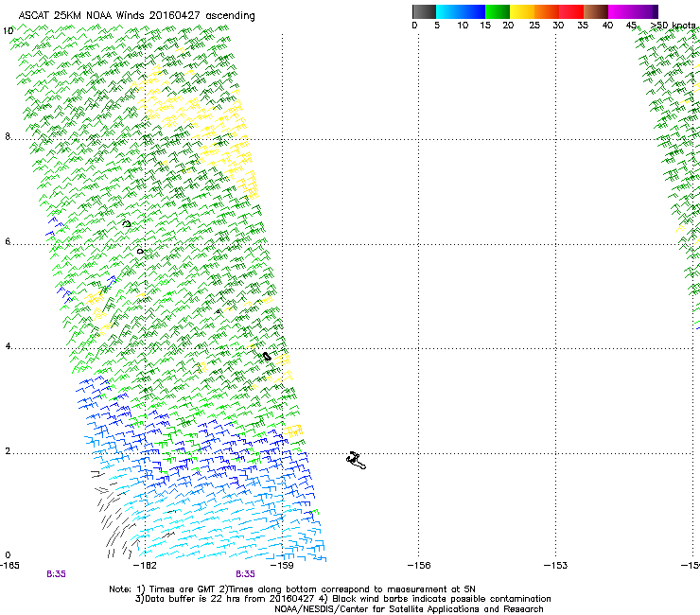
Task: Pick the red 30-35 knots color band
Action: [571, 11]
